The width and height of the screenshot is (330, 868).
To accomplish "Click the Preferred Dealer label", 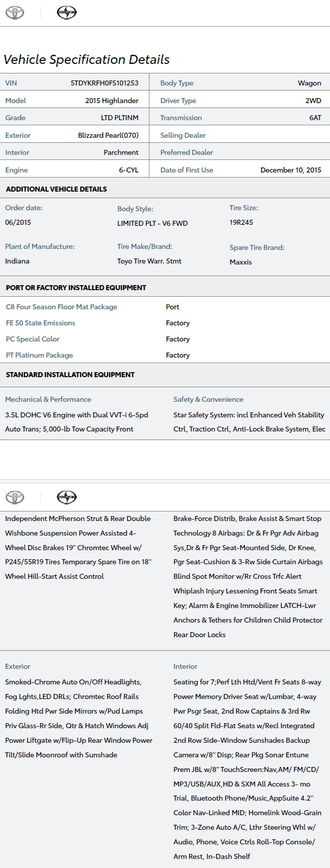I will pos(187,152).
